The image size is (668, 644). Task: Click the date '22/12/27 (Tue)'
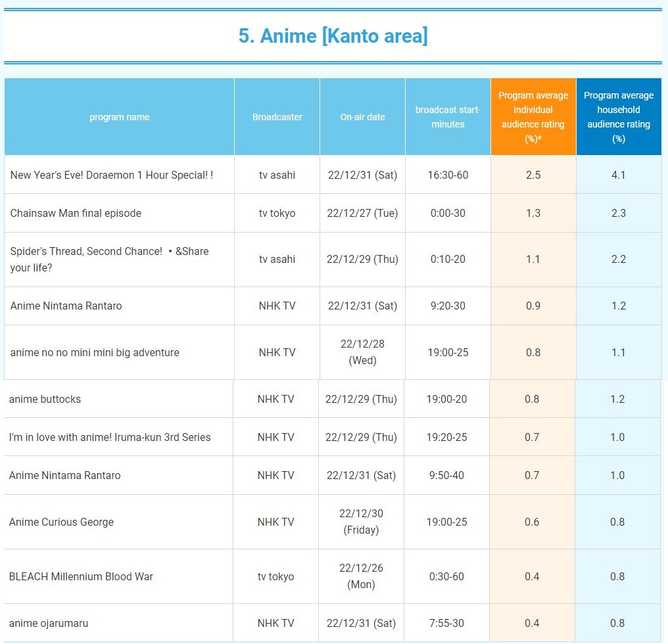[x=362, y=213]
